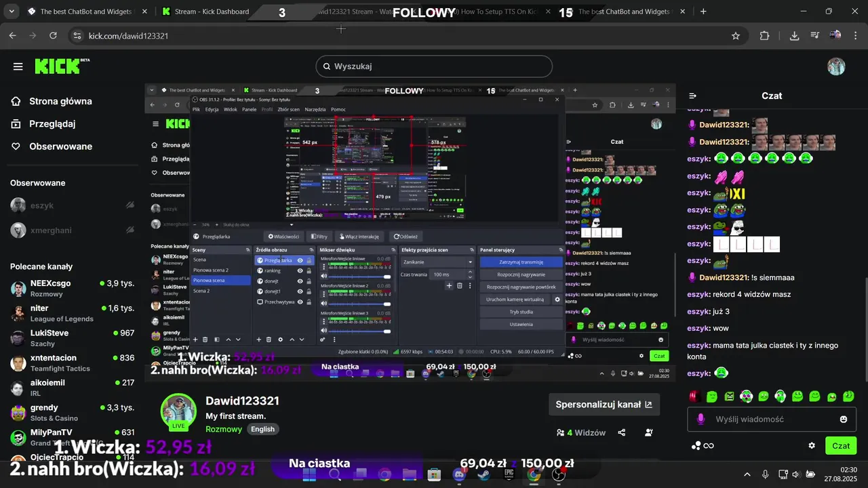The image size is (868, 488).
Task: Collapse the Czat panel with arrow icon
Action: pos(692,96)
